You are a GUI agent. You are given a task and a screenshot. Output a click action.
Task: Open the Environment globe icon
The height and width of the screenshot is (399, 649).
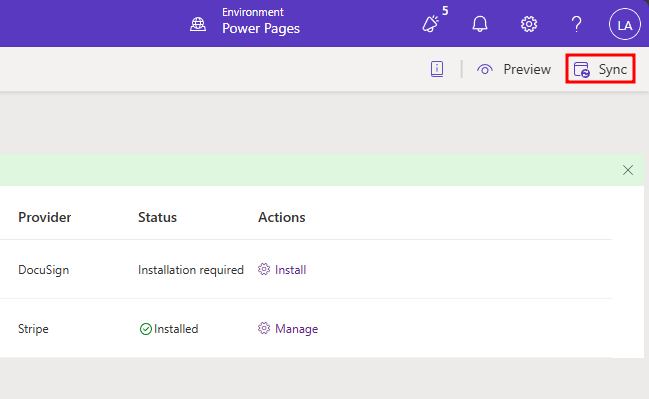pyautogui.click(x=198, y=24)
